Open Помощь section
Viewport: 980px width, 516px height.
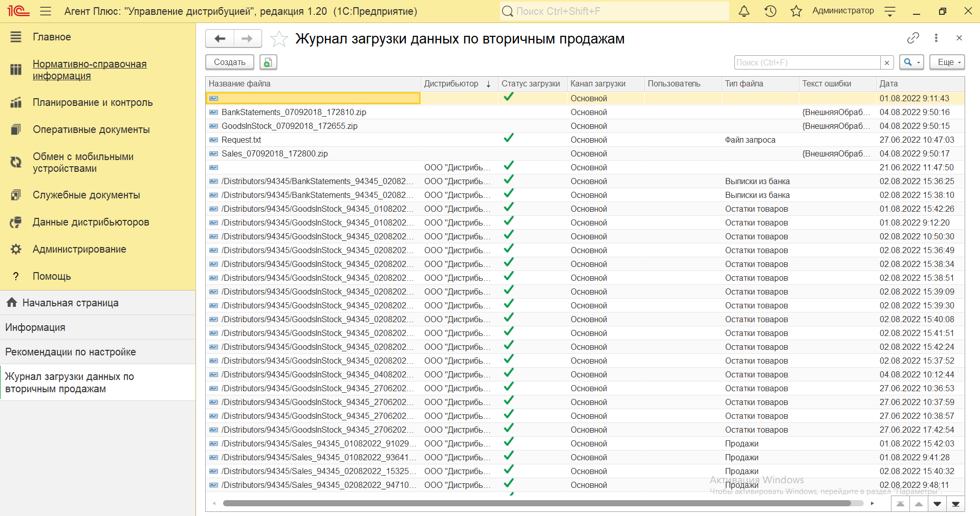[x=52, y=276]
